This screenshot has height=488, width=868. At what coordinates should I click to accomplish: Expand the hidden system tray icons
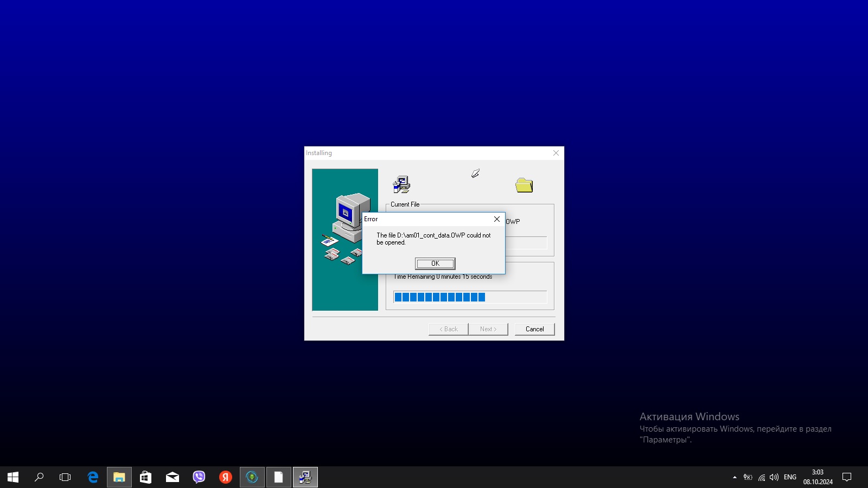(735, 477)
